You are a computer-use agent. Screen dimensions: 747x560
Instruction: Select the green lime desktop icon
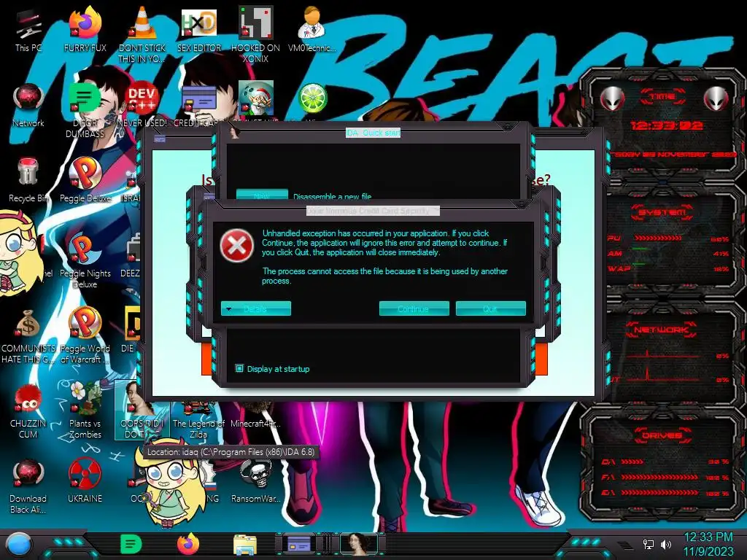[312, 98]
